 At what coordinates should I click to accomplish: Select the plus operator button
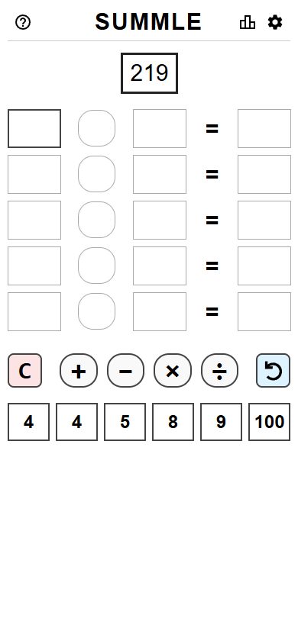[x=79, y=371]
